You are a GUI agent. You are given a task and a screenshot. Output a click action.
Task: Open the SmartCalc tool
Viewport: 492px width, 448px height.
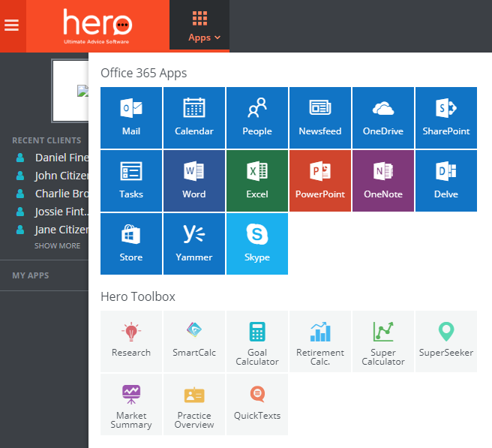194,341
